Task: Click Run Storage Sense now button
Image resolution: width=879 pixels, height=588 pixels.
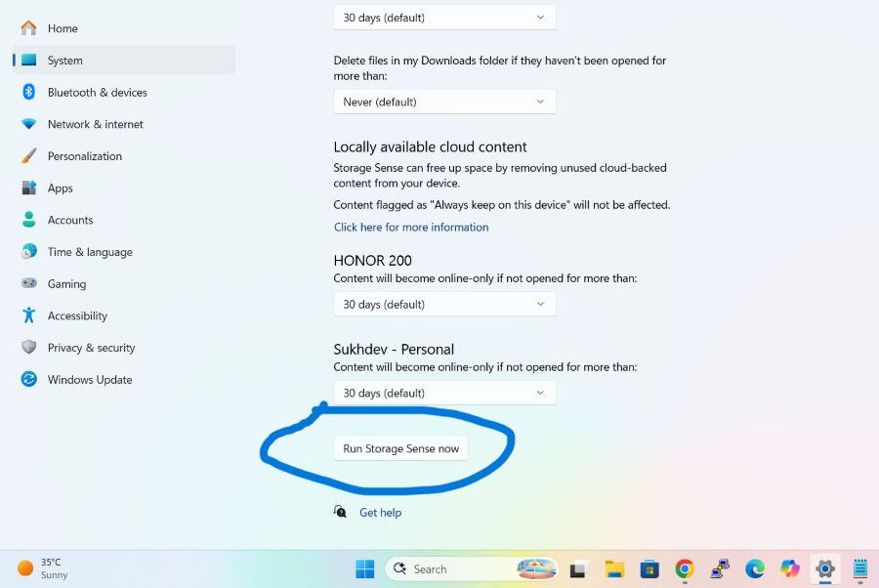Action: tap(400, 448)
